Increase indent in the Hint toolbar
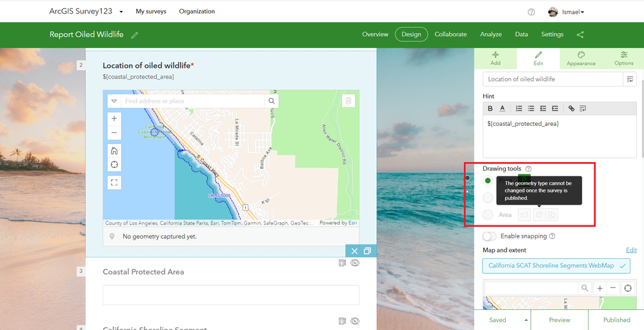The width and height of the screenshot is (644, 330). point(555,108)
